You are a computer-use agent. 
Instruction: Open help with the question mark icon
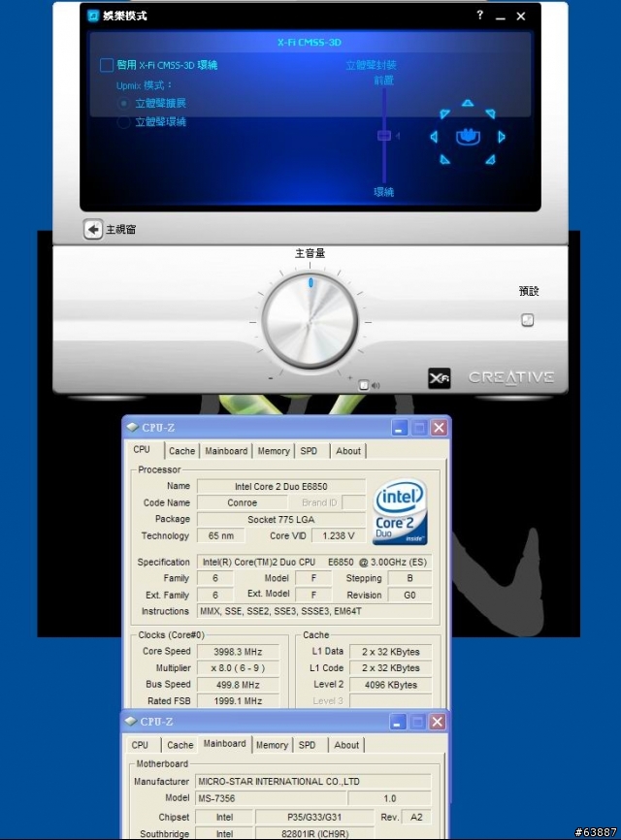coord(479,16)
